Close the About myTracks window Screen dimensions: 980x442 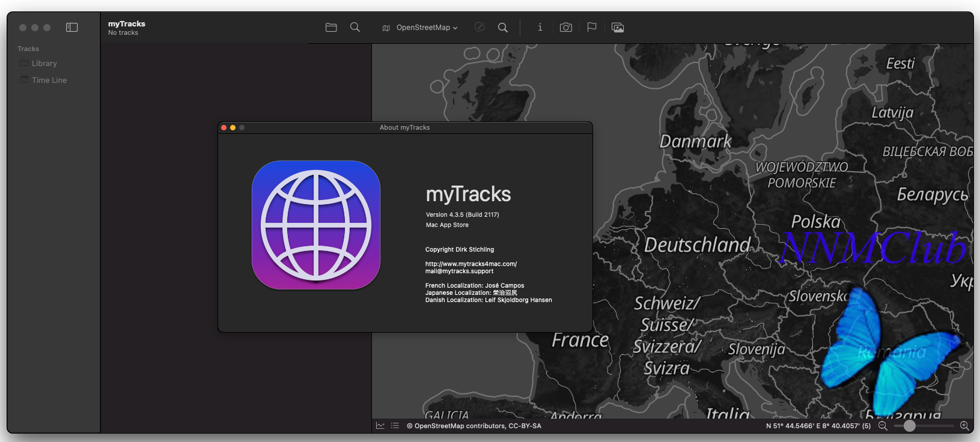[224, 128]
